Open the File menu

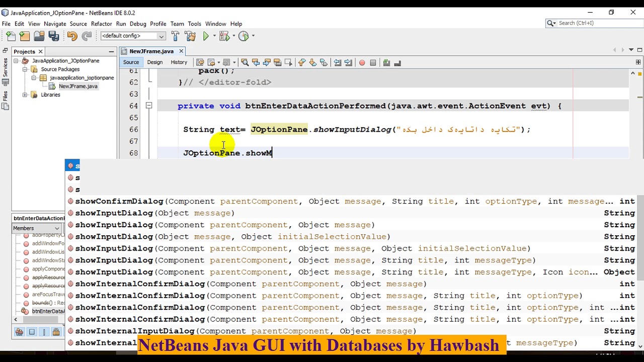pyautogui.click(x=6, y=24)
